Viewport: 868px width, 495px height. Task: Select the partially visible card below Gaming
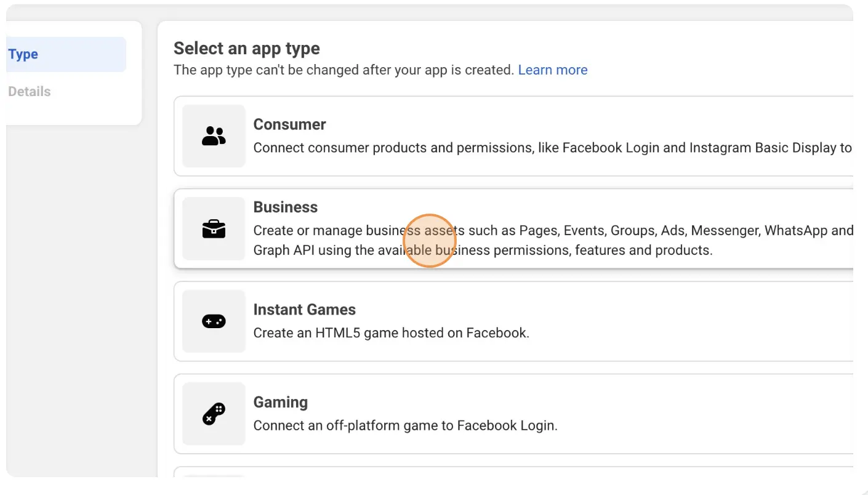click(x=513, y=472)
